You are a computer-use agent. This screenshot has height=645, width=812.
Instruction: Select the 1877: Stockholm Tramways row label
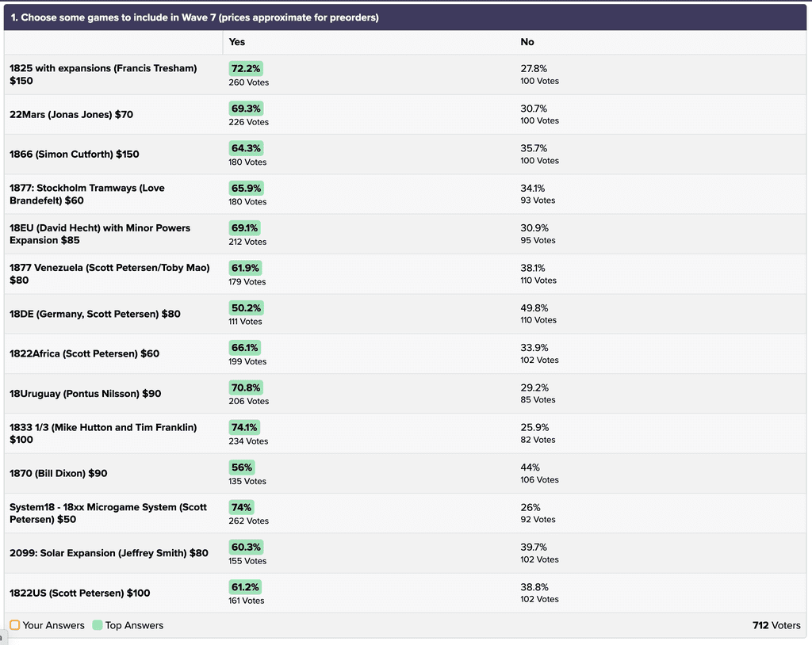click(x=87, y=194)
